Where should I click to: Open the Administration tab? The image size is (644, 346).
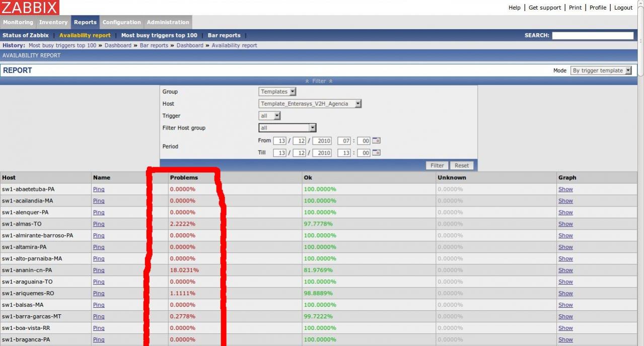coord(168,22)
